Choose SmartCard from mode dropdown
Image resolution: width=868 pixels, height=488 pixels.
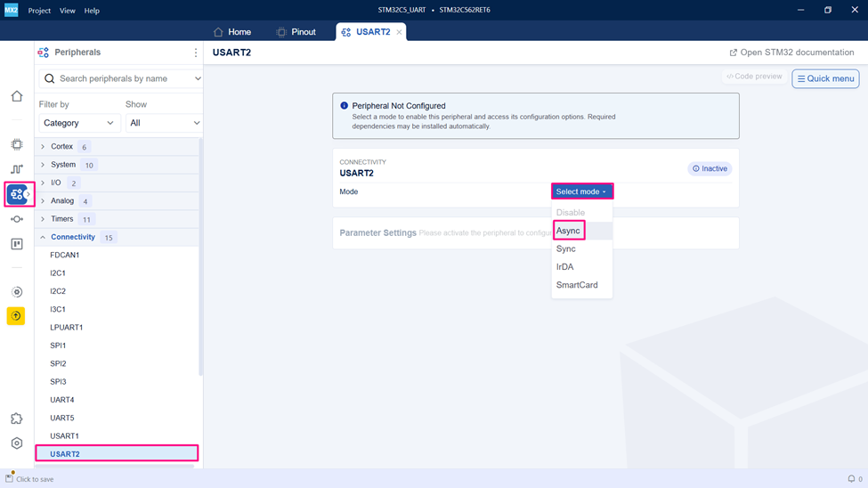click(x=582, y=285)
